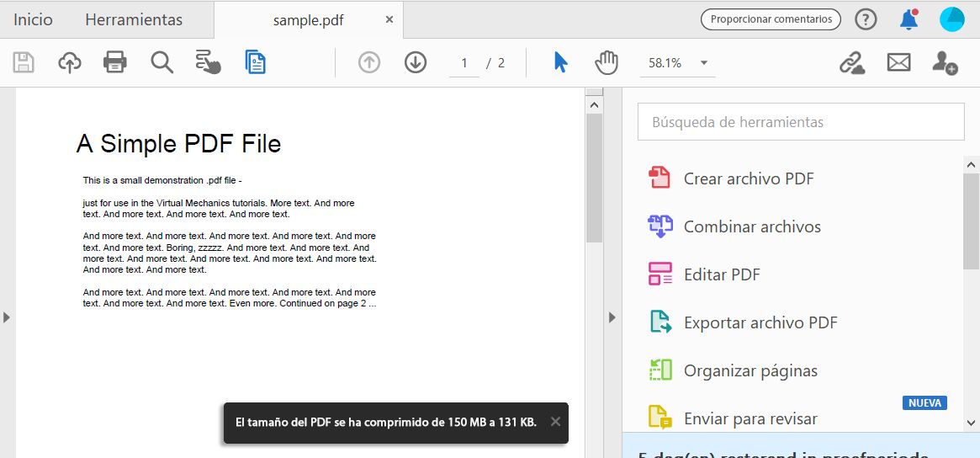Screen dimensions: 980x458
Task: Activate the Hand pan tool
Action: (x=607, y=62)
